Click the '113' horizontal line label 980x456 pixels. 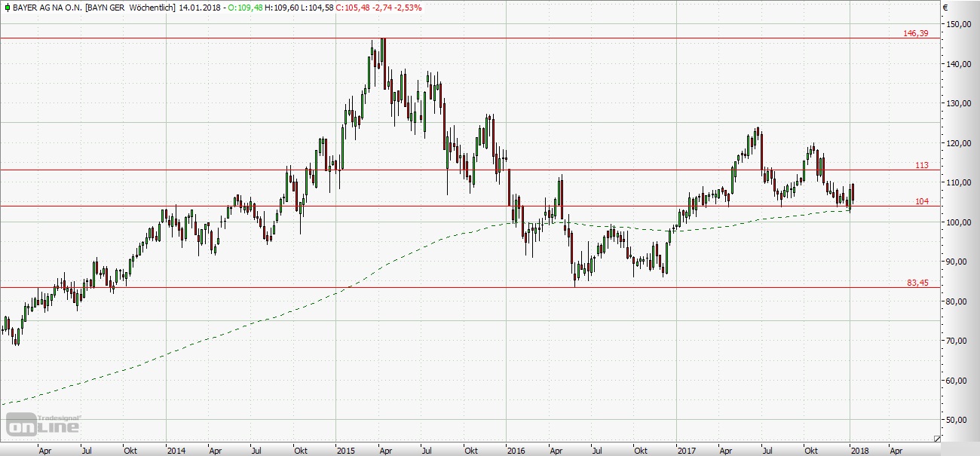tap(922, 165)
